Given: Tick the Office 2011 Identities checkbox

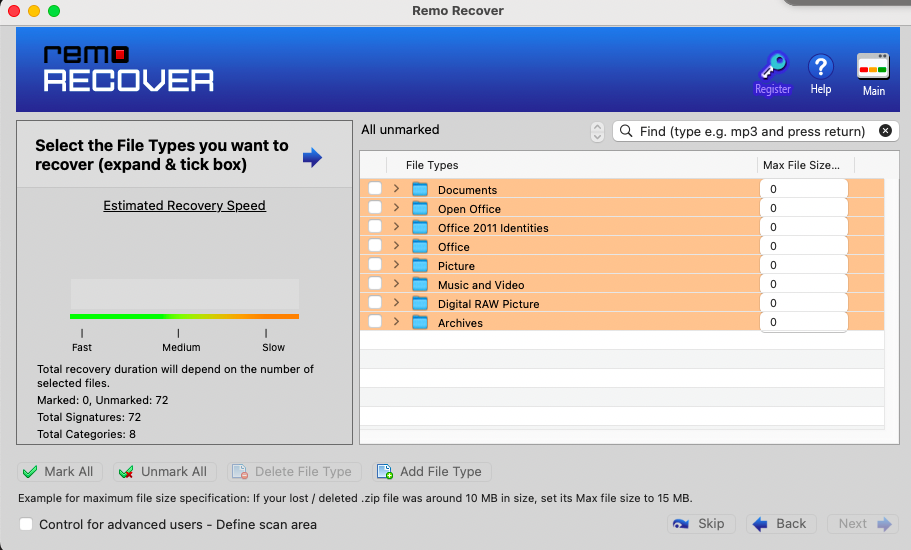Looking at the screenshot, I should pyautogui.click(x=375, y=227).
